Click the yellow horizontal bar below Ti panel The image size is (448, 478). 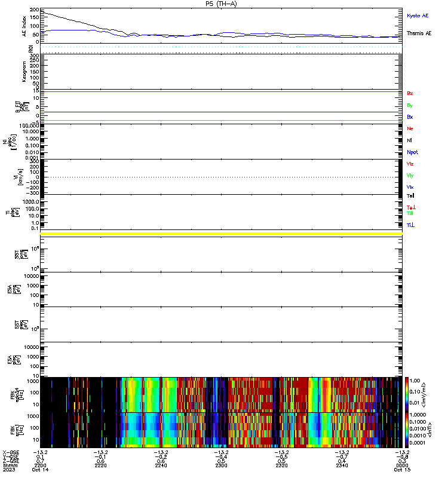point(221,234)
